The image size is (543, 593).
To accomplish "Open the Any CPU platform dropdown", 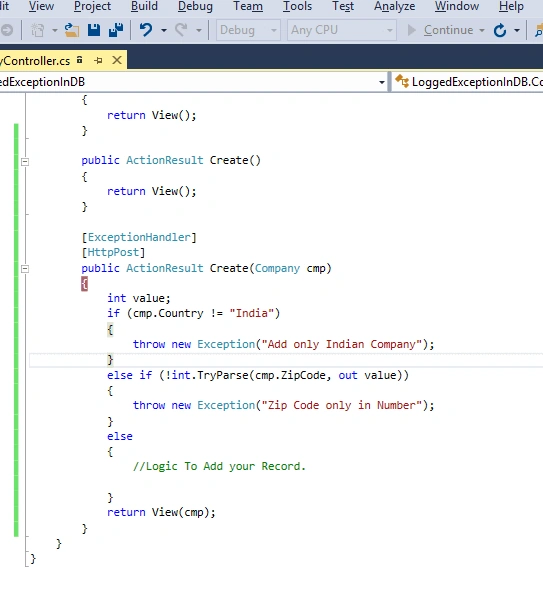I will (342, 30).
